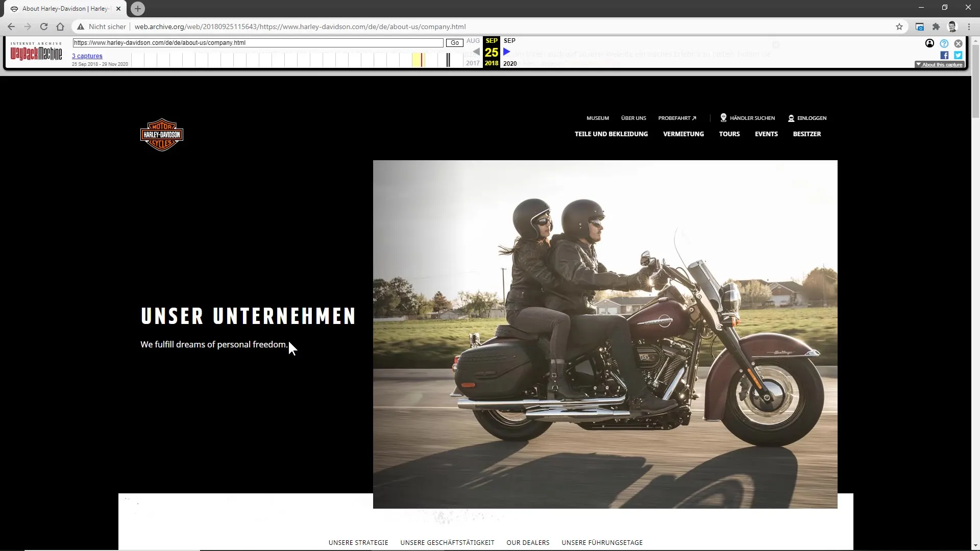Jump to UNSERE STRATEGIE section
980x551 pixels.
tap(358, 542)
